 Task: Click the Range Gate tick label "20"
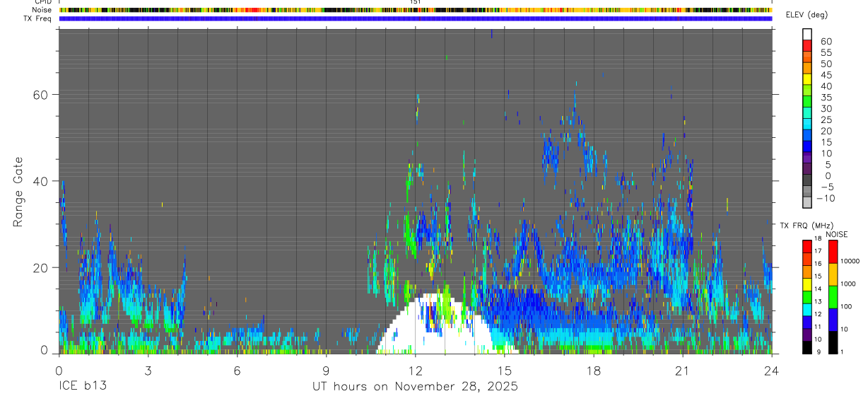coord(42,268)
